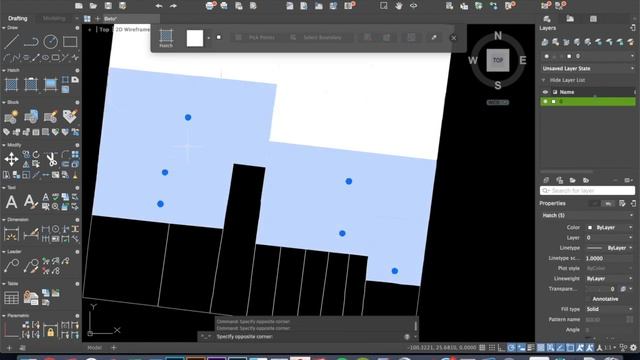Toggle layer visibility eye column header
Viewport: 640px width, 360px height.
[545, 92]
